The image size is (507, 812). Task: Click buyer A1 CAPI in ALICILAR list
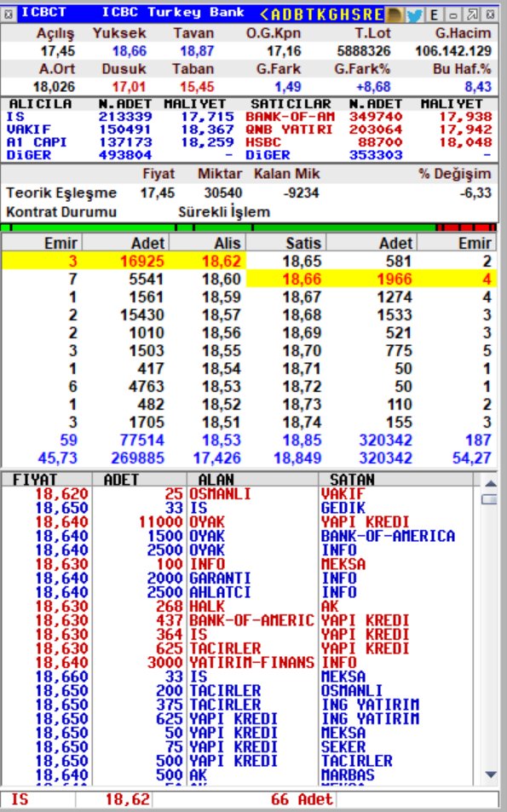pos(37,142)
